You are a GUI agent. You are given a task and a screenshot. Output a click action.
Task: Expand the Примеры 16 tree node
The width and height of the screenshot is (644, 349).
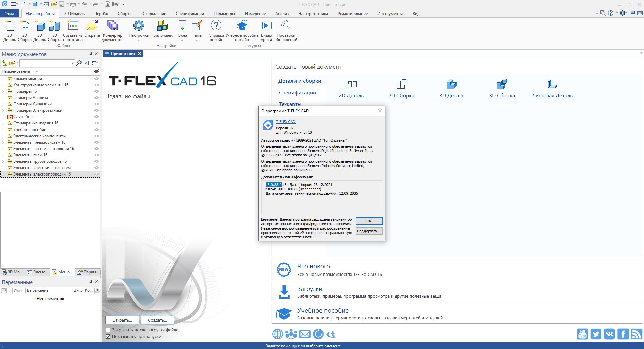click(3, 91)
